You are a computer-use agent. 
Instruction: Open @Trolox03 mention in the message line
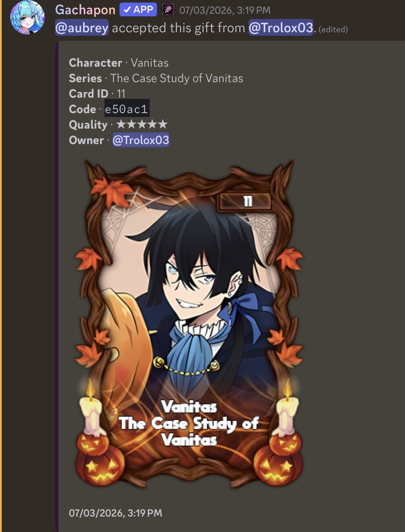point(280,28)
